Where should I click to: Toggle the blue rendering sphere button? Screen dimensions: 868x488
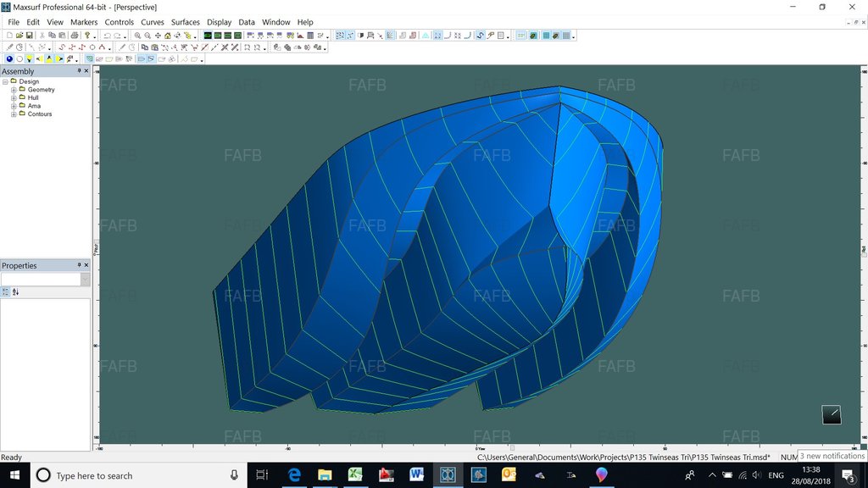click(9, 59)
